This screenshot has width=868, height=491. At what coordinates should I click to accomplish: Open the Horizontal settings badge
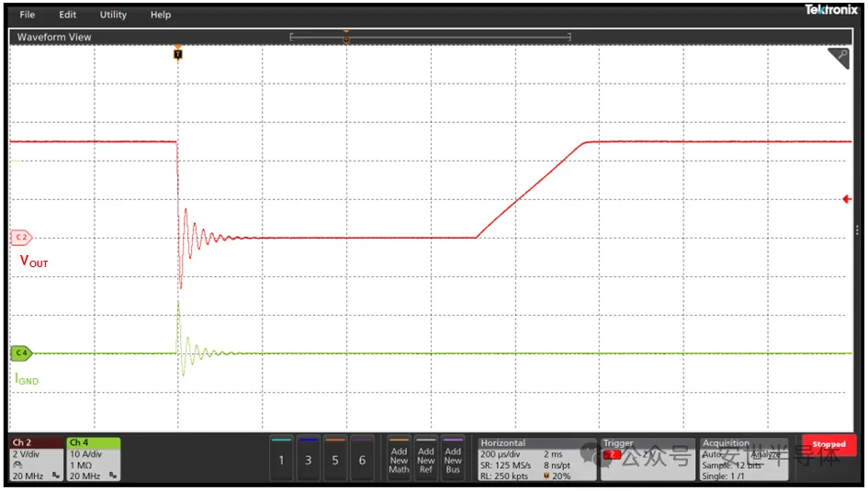(536, 459)
